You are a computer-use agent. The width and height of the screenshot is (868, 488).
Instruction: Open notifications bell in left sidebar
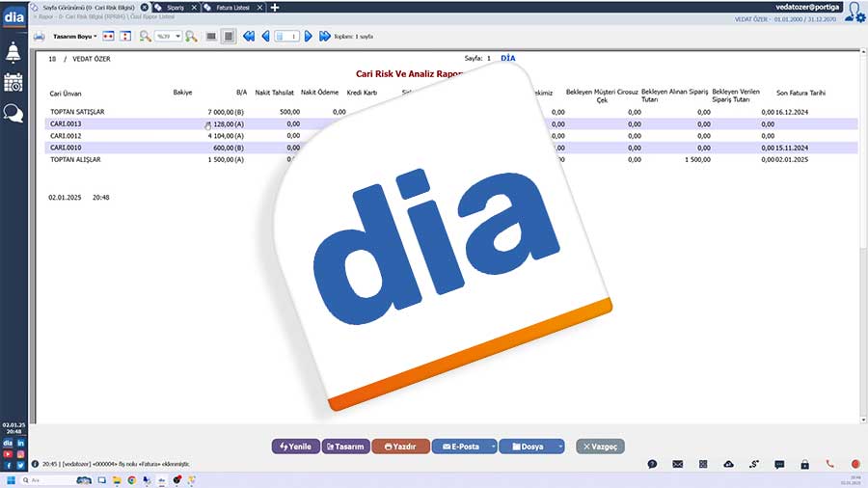[14, 52]
